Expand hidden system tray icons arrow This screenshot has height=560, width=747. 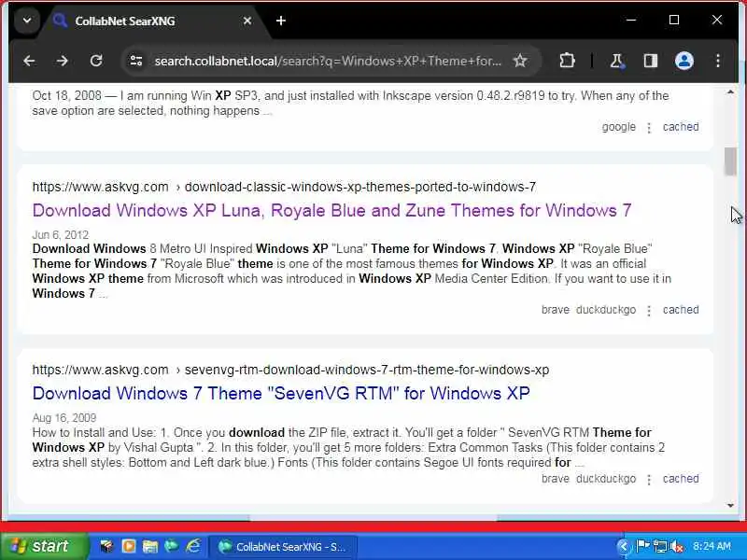tap(623, 546)
